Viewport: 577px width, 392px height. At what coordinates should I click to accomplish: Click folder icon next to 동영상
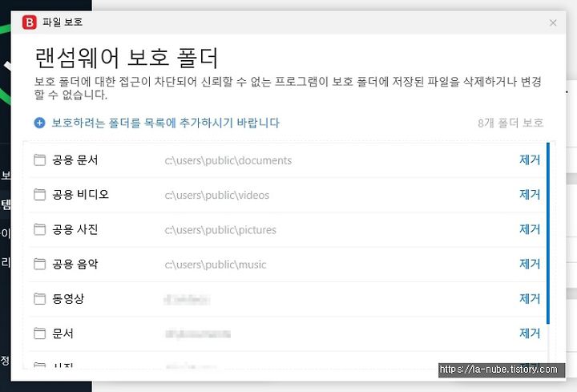click(x=40, y=298)
